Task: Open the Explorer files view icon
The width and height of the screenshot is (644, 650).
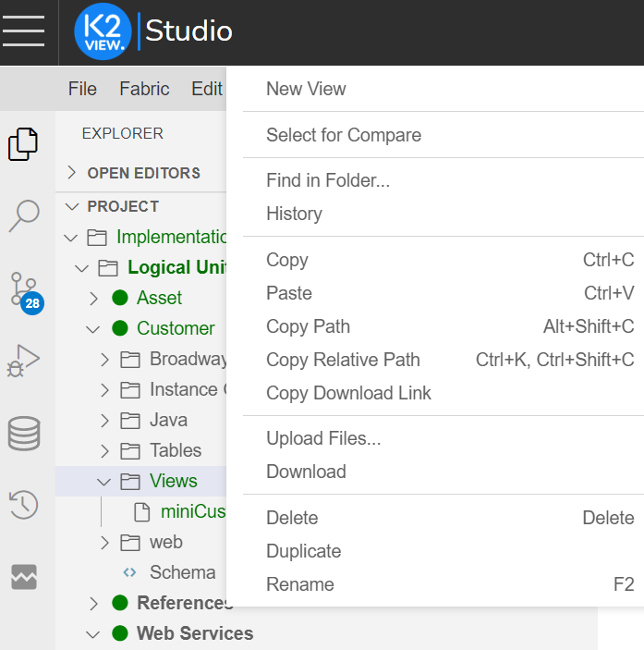Action: click(24, 143)
